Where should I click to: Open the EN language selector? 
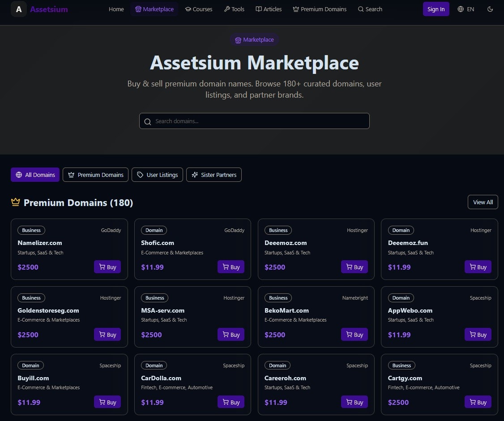pyautogui.click(x=466, y=9)
